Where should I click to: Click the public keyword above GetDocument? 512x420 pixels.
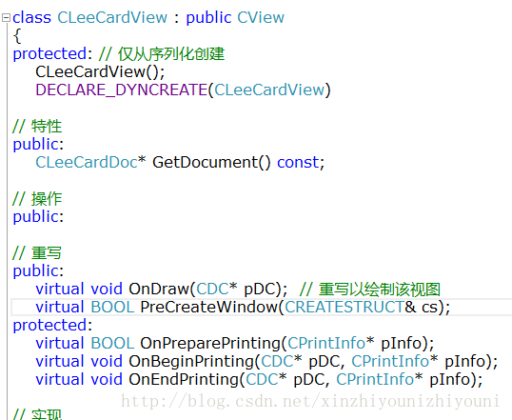[35, 145]
